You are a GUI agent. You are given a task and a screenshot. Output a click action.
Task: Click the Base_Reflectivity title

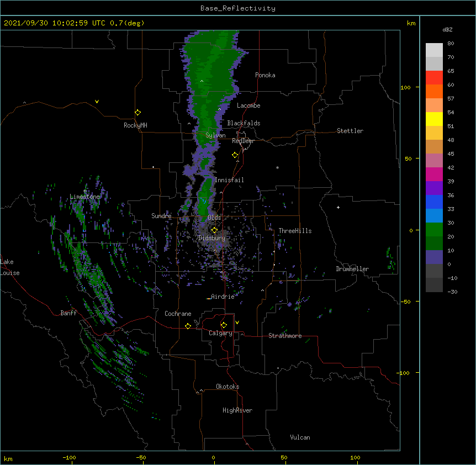pos(238,8)
